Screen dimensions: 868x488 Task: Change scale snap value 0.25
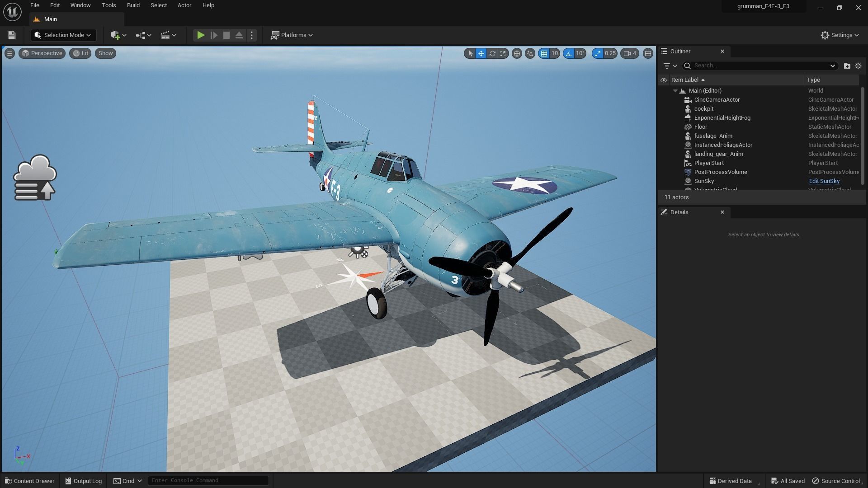610,53
